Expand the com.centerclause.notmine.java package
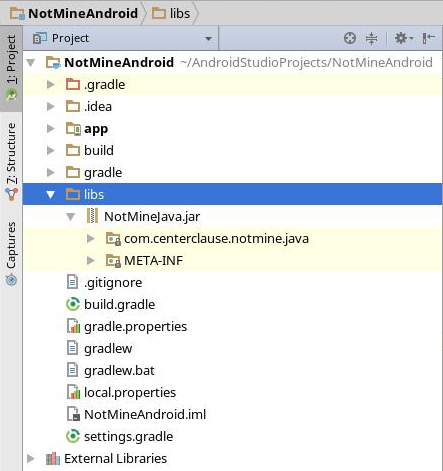Screen dimensions: 443x471 coord(90,238)
